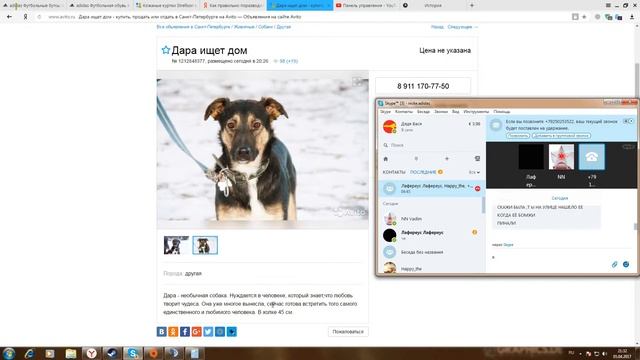Screen dimensions: 640x360
Task: Click Позвонить button in Skype banner
Action: (x=518, y=136)
